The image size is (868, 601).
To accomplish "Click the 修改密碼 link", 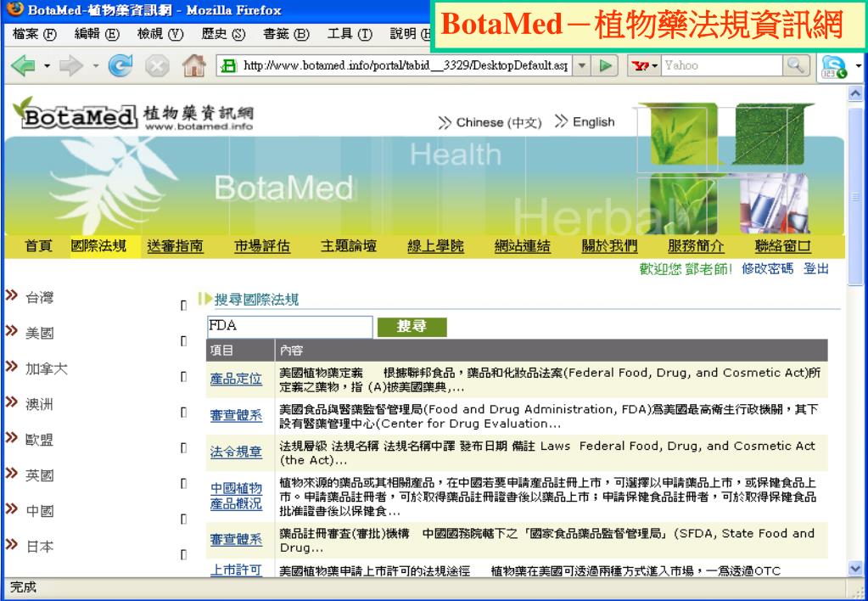I will coord(767,269).
